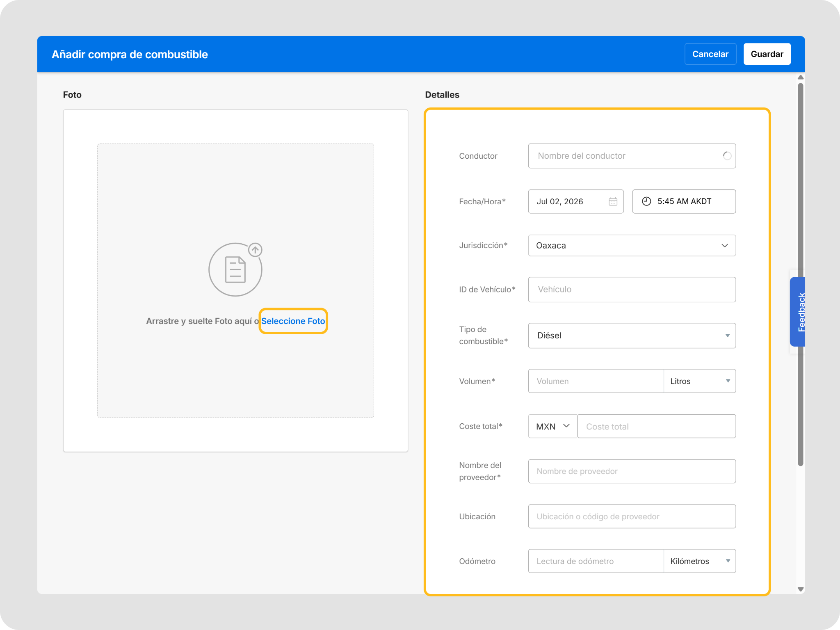Click the scrollbar up arrow
This screenshot has height=630, width=840.
click(801, 77)
